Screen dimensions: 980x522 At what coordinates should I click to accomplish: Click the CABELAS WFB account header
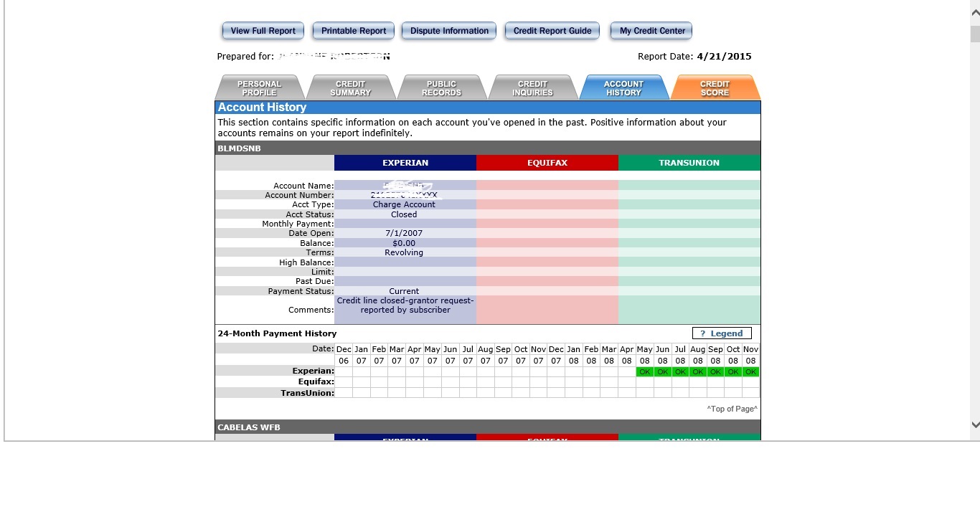point(488,427)
